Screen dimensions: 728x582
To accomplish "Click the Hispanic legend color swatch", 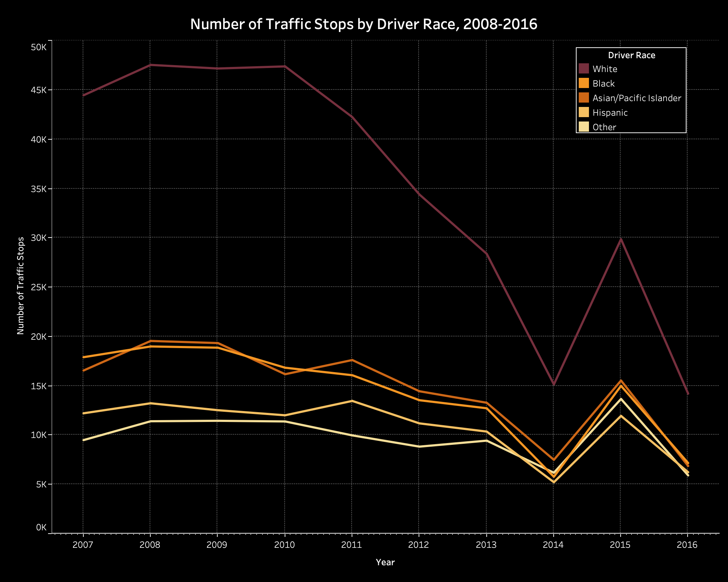I will pyautogui.click(x=584, y=112).
